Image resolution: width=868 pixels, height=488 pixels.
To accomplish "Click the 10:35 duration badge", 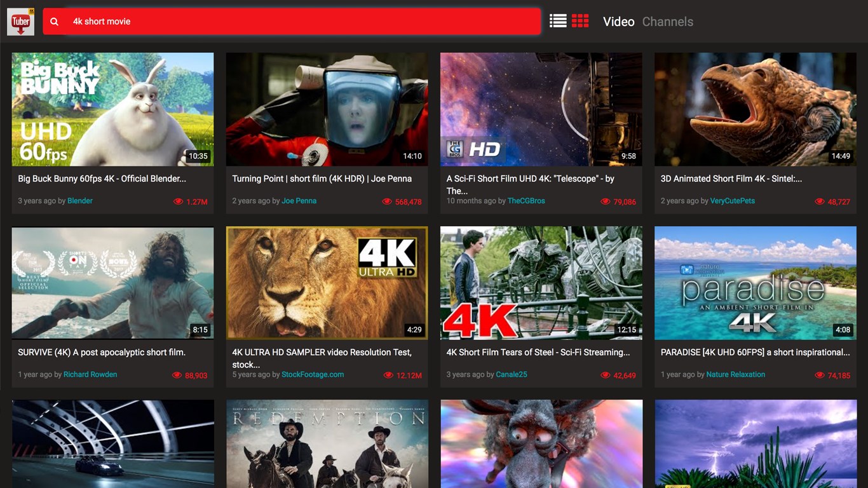I will (x=198, y=156).
